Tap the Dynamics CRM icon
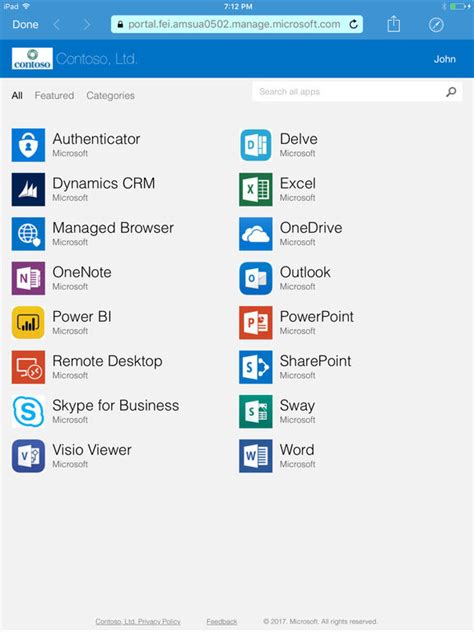 click(28, 189)
